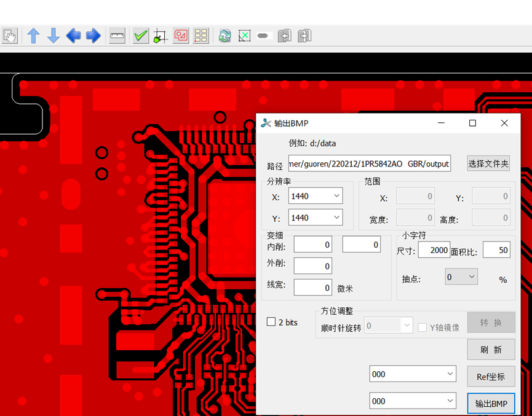532x416 pixels.
Task: Enable the 2 bits checkbox
Action: click(x=271, y=321)
